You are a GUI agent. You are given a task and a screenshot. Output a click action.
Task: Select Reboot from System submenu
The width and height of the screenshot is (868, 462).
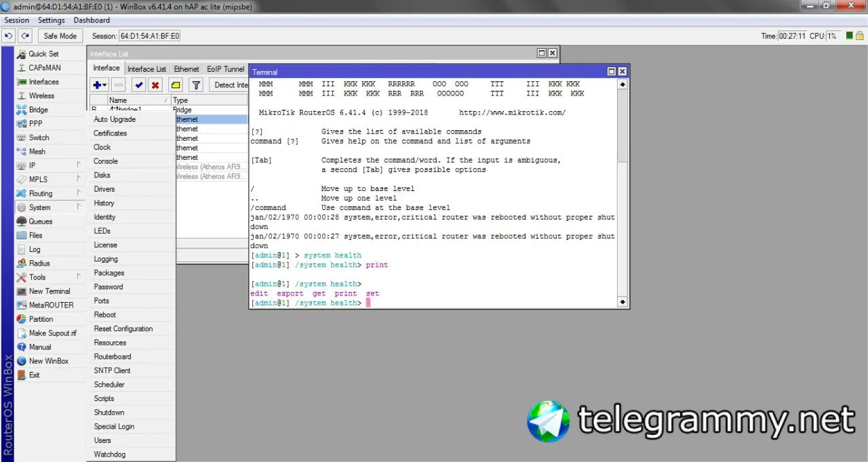(x=132, y=315)
